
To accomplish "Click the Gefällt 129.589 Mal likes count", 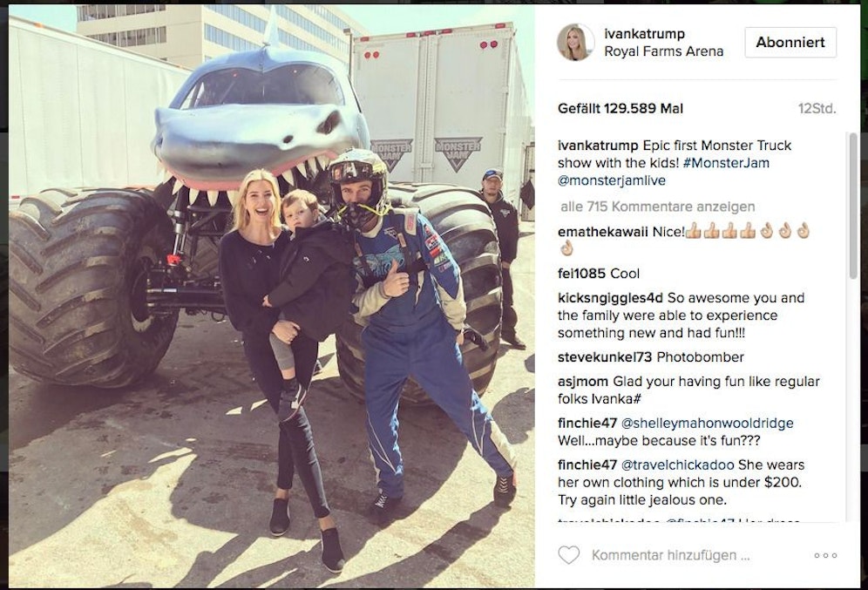I will click(x=620, y=108).
